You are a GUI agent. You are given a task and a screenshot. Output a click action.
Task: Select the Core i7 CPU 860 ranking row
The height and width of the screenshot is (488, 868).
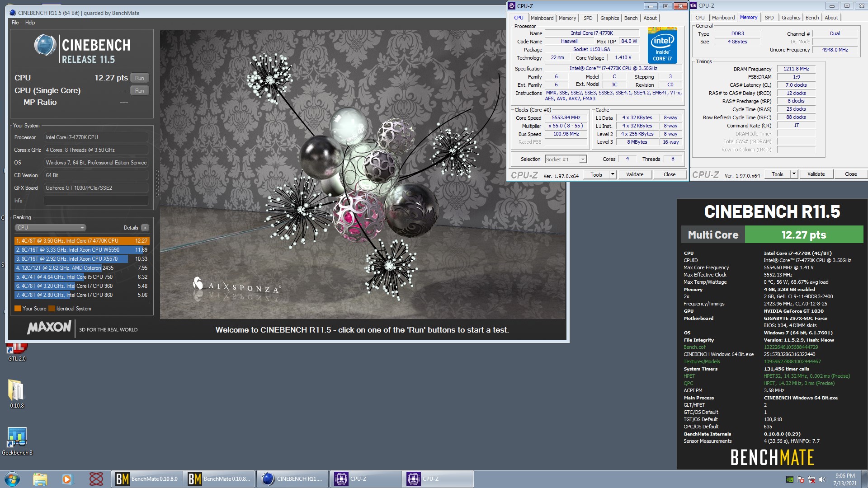[x=82, y=295]
